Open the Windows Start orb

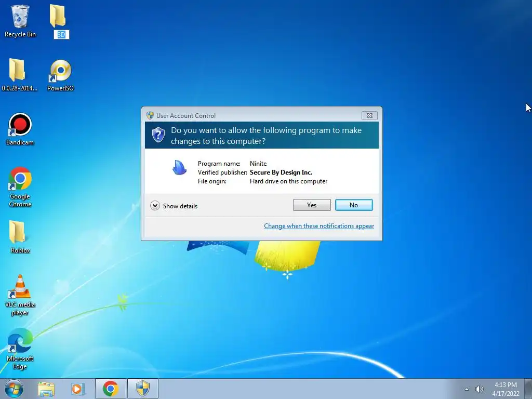point(14,389)
